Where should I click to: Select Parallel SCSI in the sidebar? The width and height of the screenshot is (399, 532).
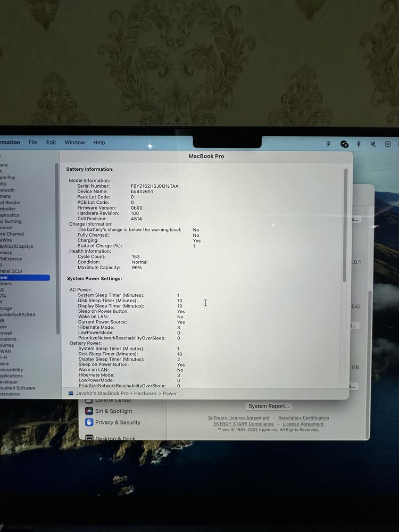tap(11, 271)
